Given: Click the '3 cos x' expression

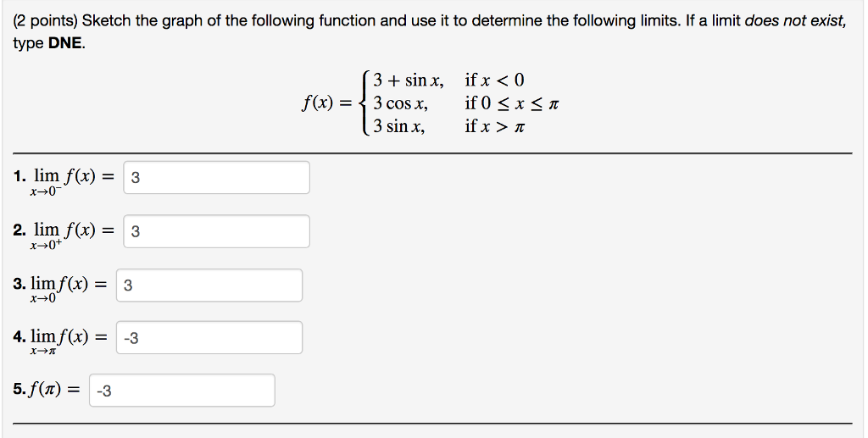Looking at the screenshot, I should pos(400,103).
